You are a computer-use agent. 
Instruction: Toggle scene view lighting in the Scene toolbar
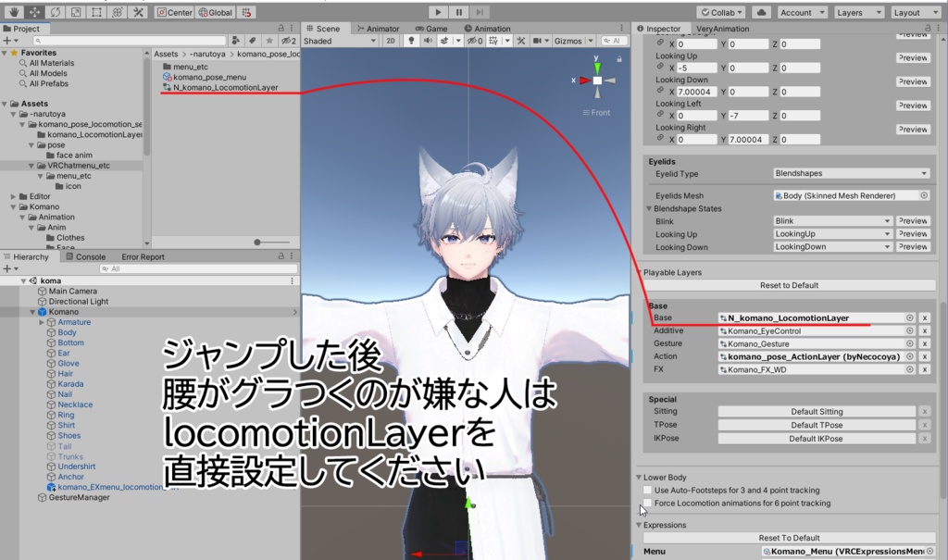point(412,43)
